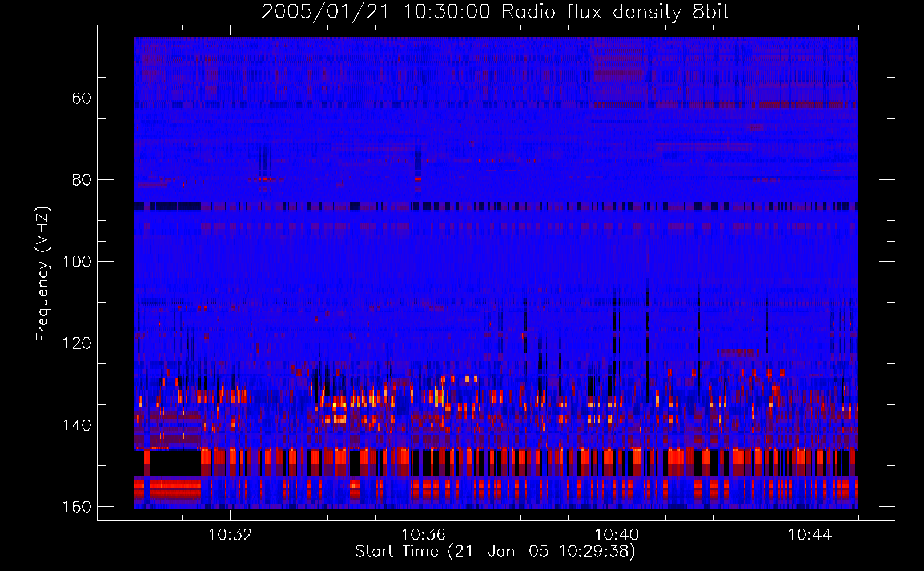924x571 pixels.
Task: Click the plot title "2005/01/21 10:30:00 Radio flux density 8bit"
Action: click(495, 12)
